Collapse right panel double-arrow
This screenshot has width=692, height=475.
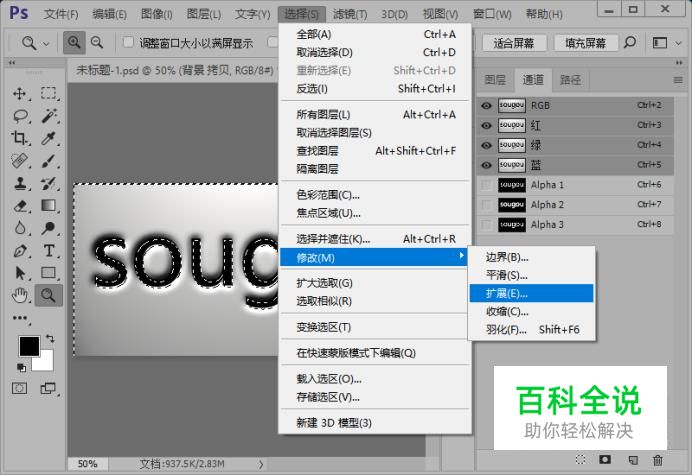679,63
